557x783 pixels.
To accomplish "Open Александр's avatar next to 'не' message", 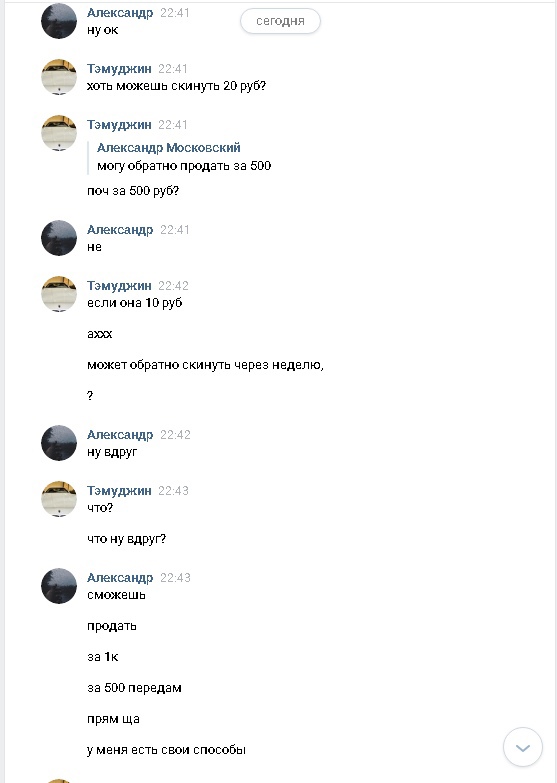I will [59, 238].
